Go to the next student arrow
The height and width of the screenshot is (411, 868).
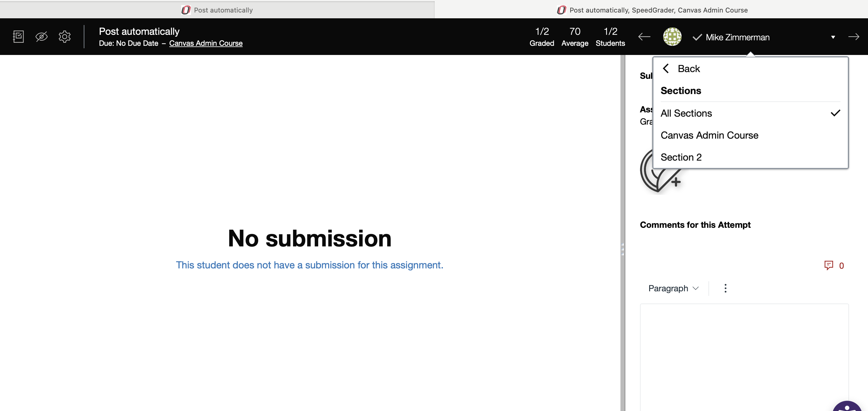tap(853, 37)
